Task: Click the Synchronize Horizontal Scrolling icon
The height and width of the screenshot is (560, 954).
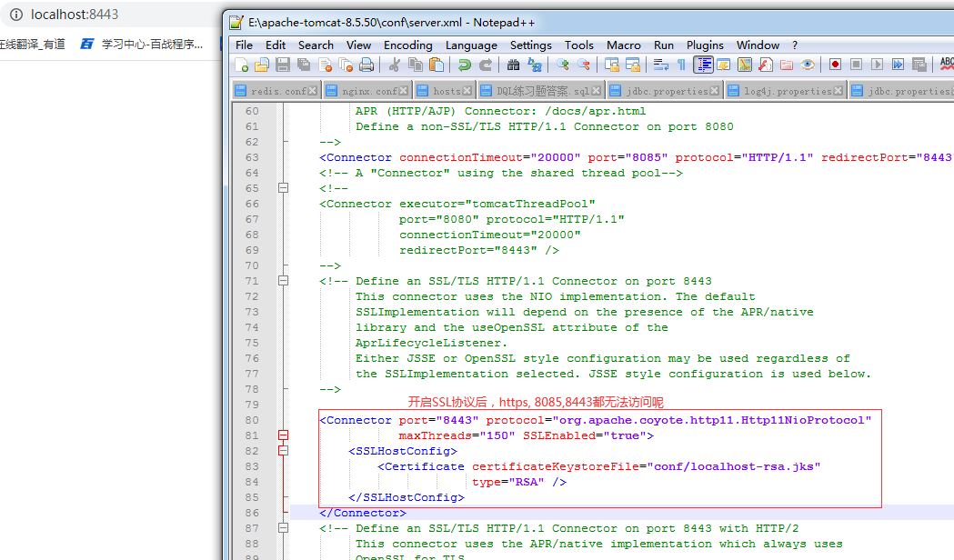Action: pos(633,65)
